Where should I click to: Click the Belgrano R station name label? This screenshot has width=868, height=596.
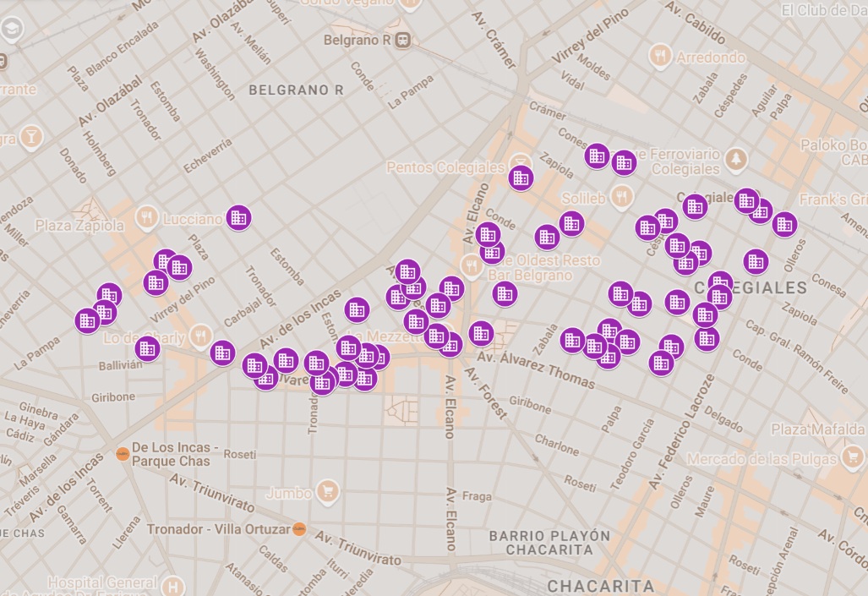click(358, 40)
